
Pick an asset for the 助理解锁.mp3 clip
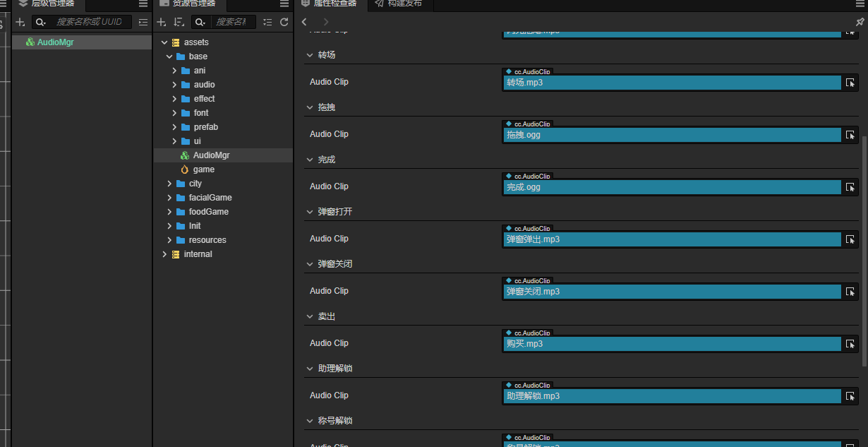[850, 396]
